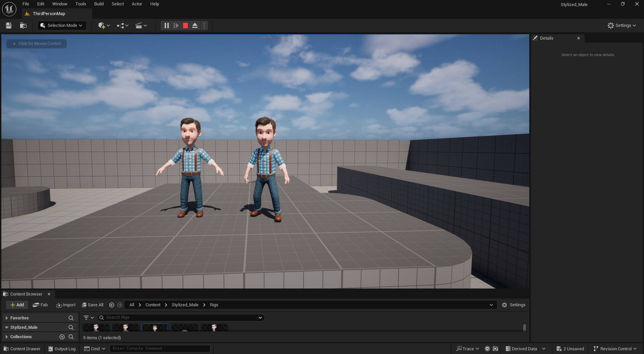The height and width of the screenshot is (354, 644).
Task: Search within the Stylized_Male section
Action: (71, 327)
